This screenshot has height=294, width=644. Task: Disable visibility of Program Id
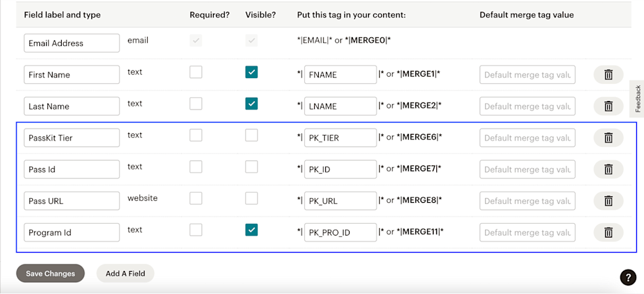tap(252, 230)
